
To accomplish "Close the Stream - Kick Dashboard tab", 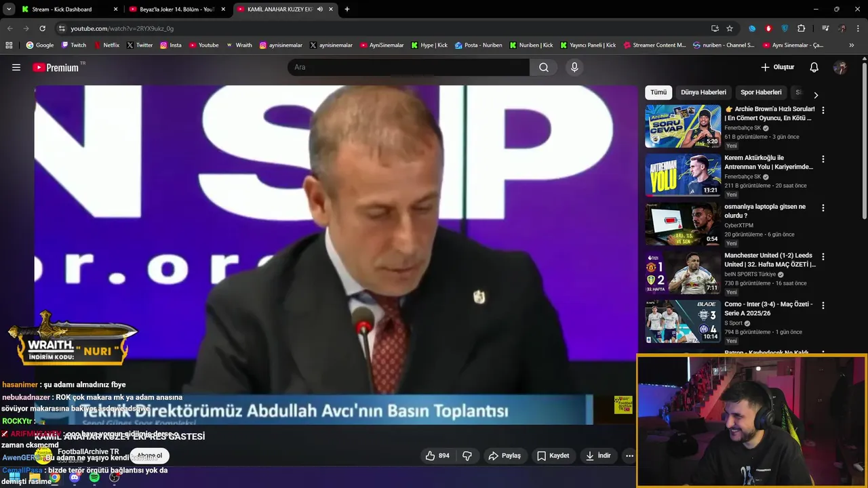I will pos(115,9).
